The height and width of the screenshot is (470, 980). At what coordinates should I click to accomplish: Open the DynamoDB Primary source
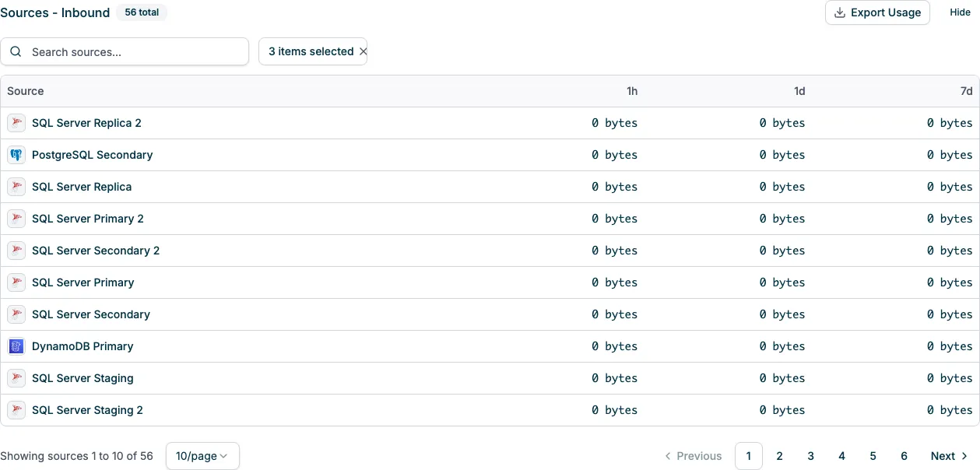pyautogui.click(x=83, y=346)
